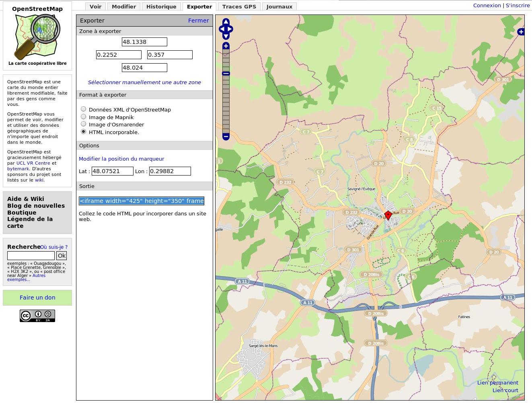Open the Aide & Wiki link

coord(26,199)
